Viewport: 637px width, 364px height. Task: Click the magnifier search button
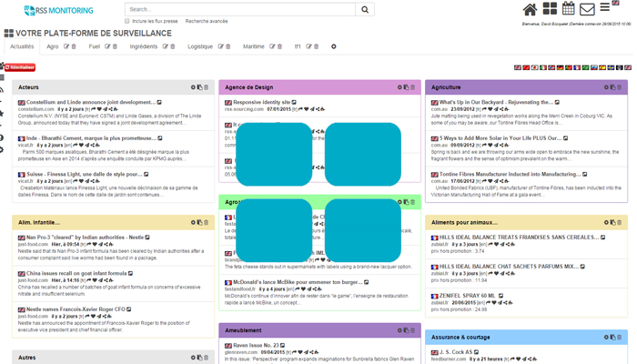click(x=365, y=9)
